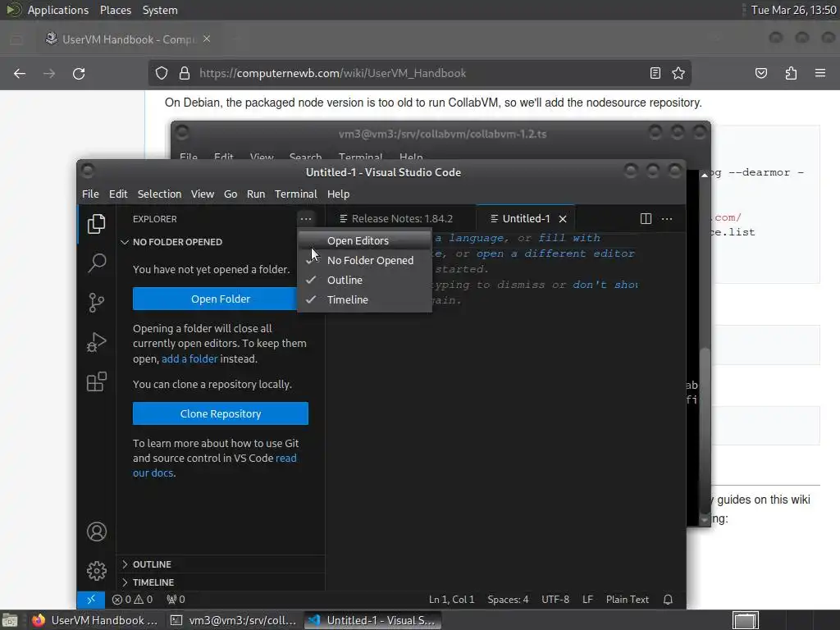Toggle Firefox reader view icon
This screenshot has height=630, width=840.
point(655,73)
